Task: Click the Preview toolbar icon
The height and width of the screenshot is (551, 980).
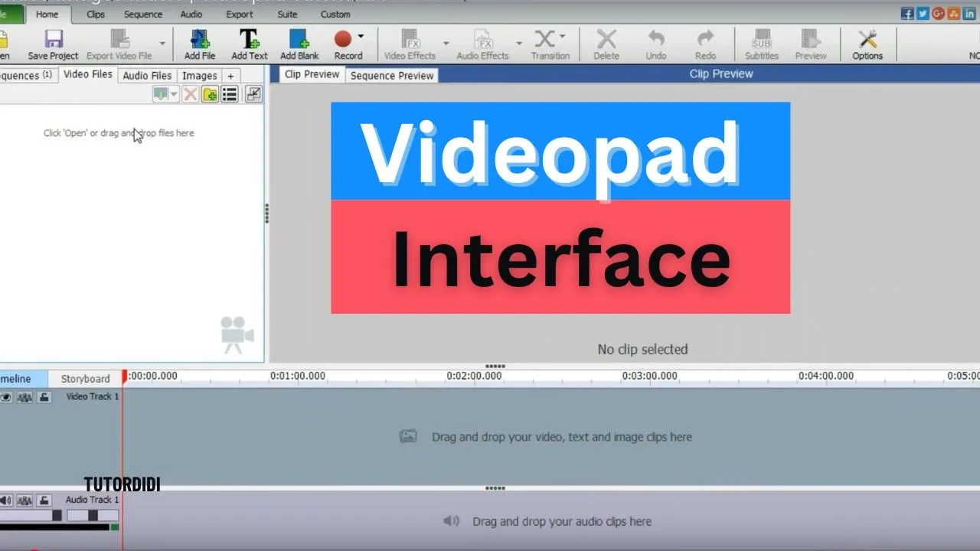Action: click(x=811, y=39)
